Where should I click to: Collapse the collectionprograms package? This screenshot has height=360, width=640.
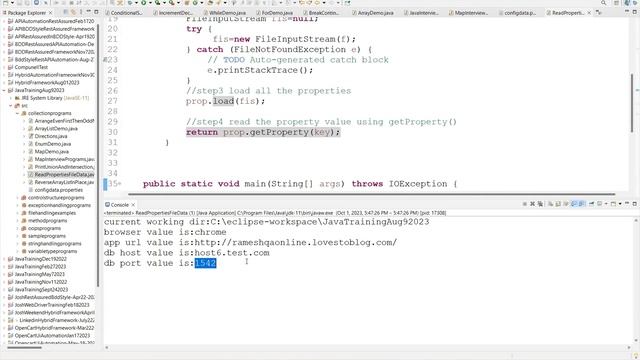[18, 113]
